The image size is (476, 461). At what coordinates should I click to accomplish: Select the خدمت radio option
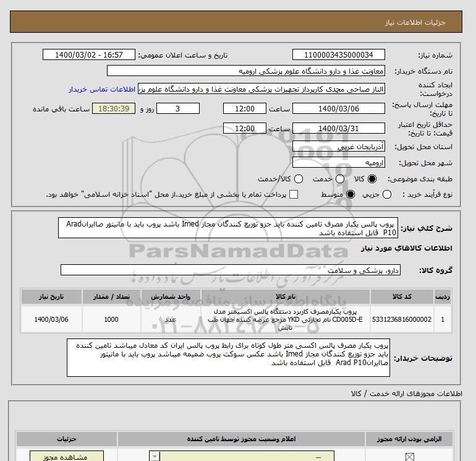[336, 179]
